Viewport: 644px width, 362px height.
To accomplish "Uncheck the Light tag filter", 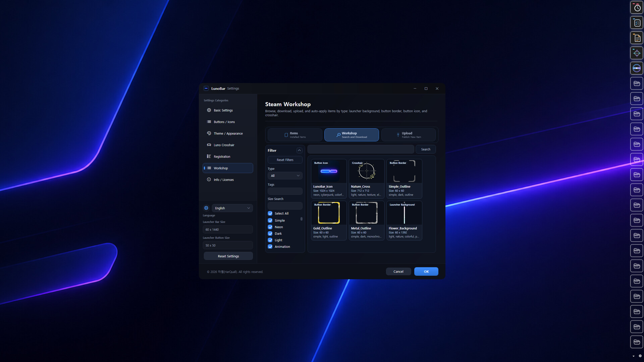I will [x=270, y=240].
